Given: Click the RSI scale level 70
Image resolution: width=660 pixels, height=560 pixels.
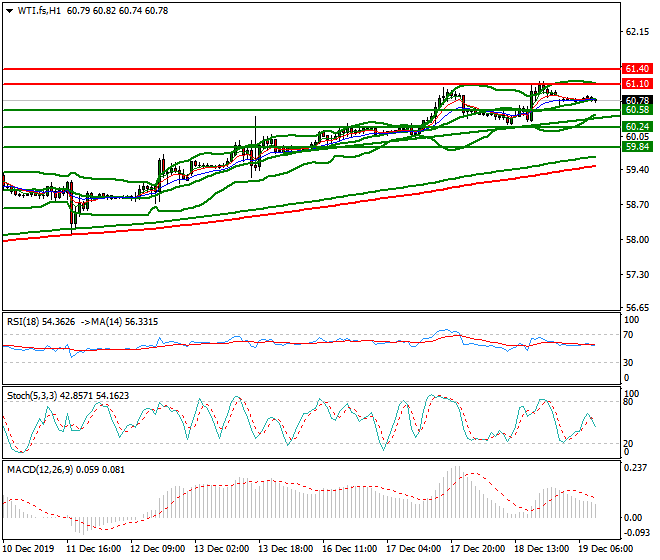Looking at the screenshot, I should pyautogui.click(x=628, y=335).
